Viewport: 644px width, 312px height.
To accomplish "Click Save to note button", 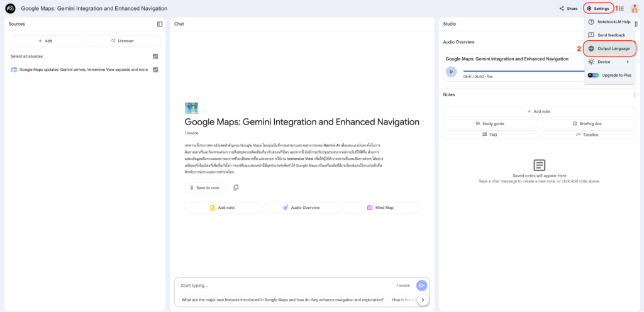I will (206, 187).
